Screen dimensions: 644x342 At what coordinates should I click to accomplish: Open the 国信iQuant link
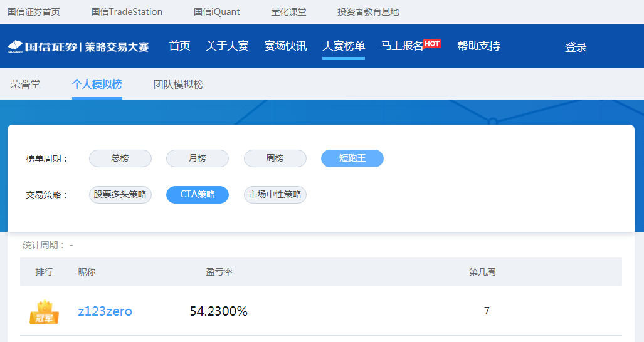click(216, 12)
